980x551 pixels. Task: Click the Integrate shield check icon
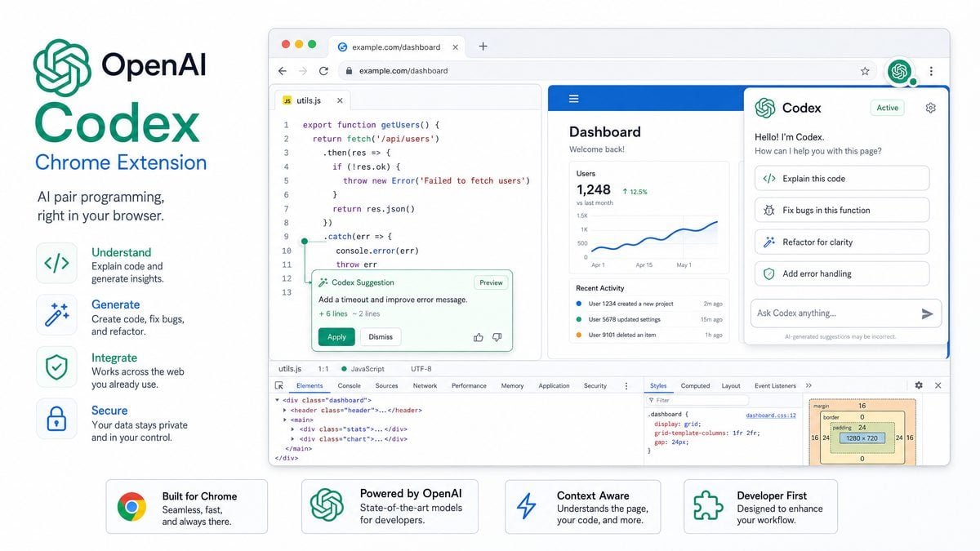click(56, 367)
